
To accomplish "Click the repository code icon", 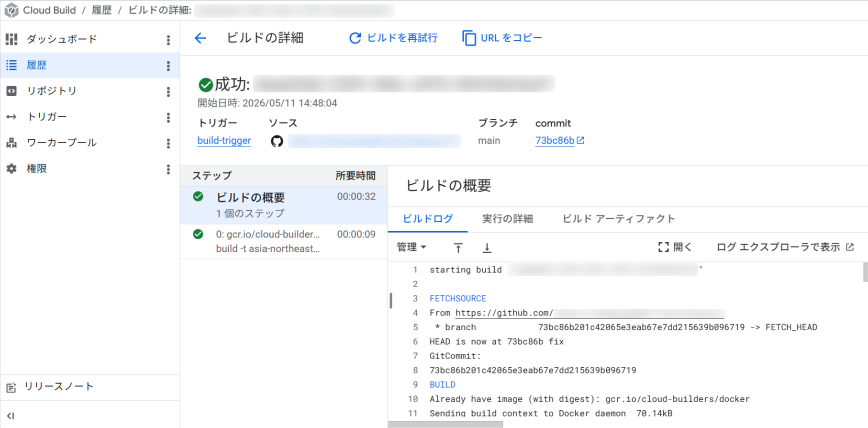I will coord(11,91).
